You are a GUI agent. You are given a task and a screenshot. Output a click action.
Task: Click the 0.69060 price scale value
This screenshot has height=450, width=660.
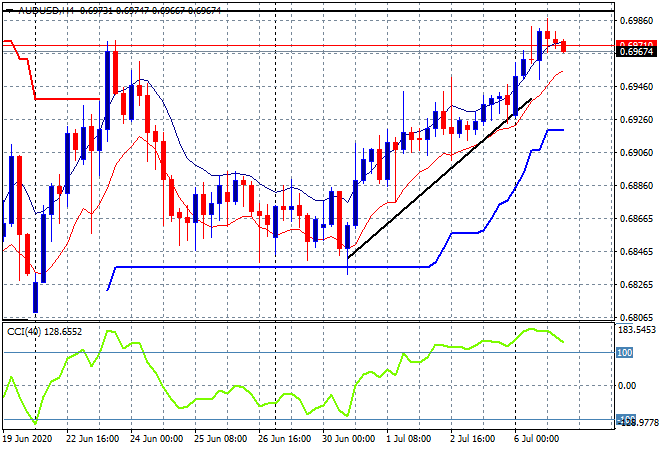pyautogui.click(x=636, y=152)
